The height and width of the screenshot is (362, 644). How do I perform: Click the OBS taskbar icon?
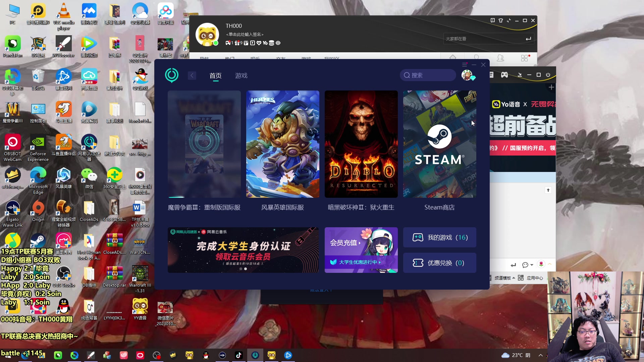click(156, 355)
